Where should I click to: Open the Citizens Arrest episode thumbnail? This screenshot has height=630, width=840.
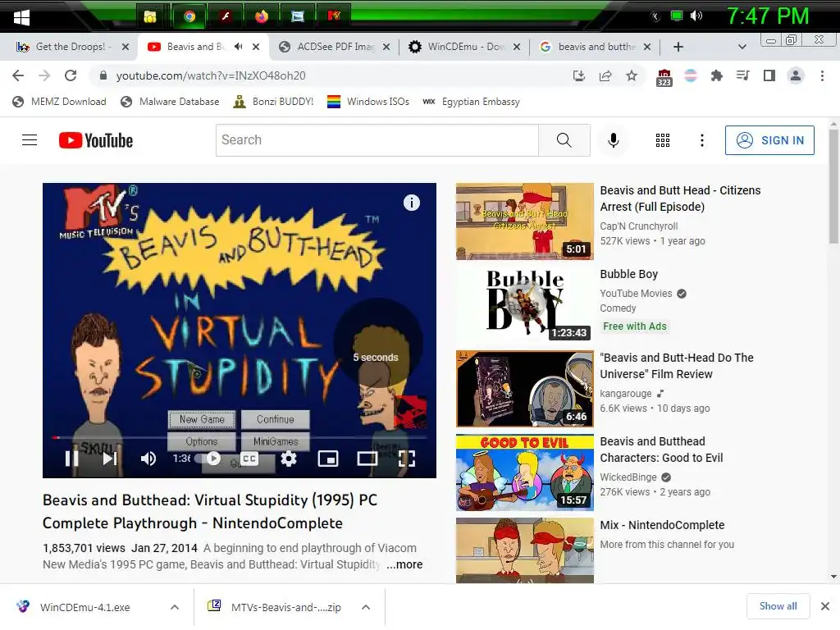(525, 221)
